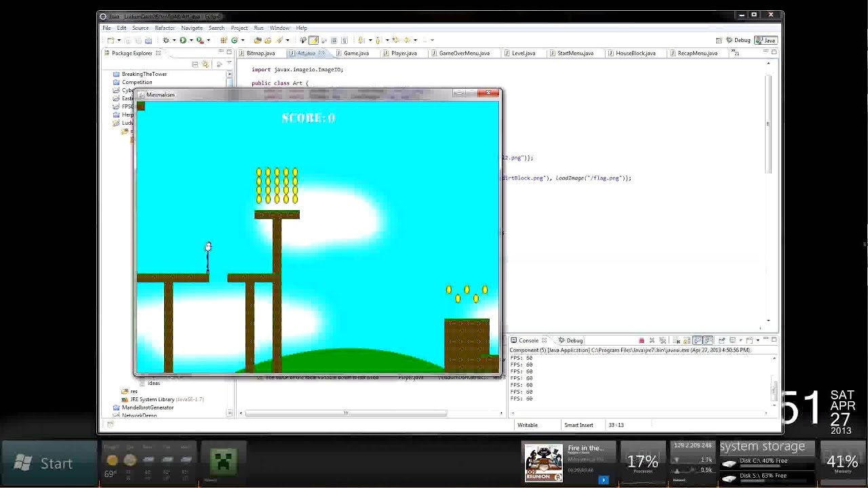This screenshot has width=868, height=488.
Task: Open dropdown arrow next to Run button
Action: click(191, 40)
